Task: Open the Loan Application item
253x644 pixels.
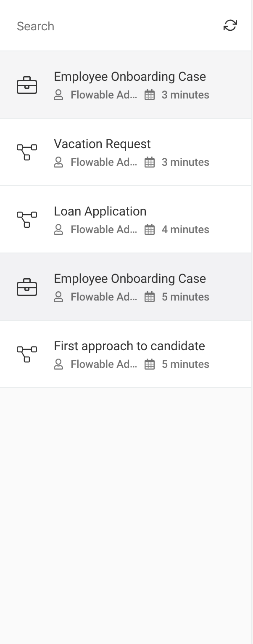Action: pos(100,211)
